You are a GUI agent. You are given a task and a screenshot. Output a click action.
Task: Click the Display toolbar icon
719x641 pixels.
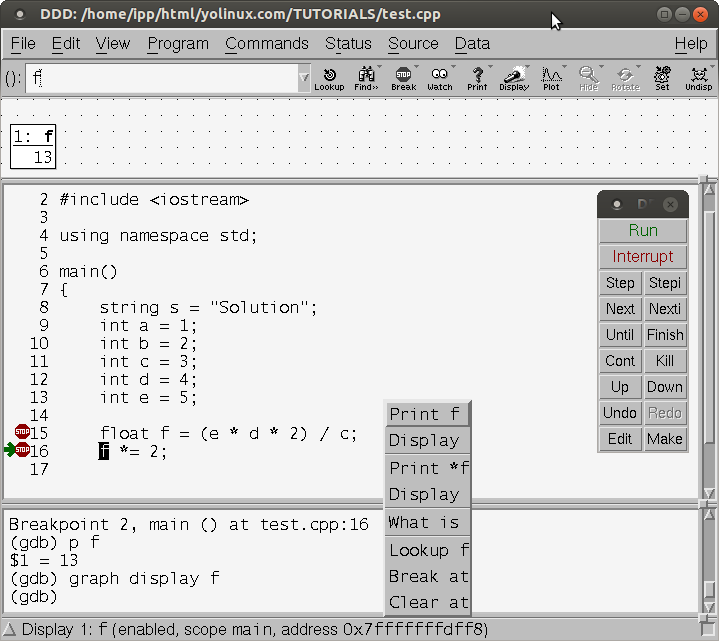tap(514, 78)
